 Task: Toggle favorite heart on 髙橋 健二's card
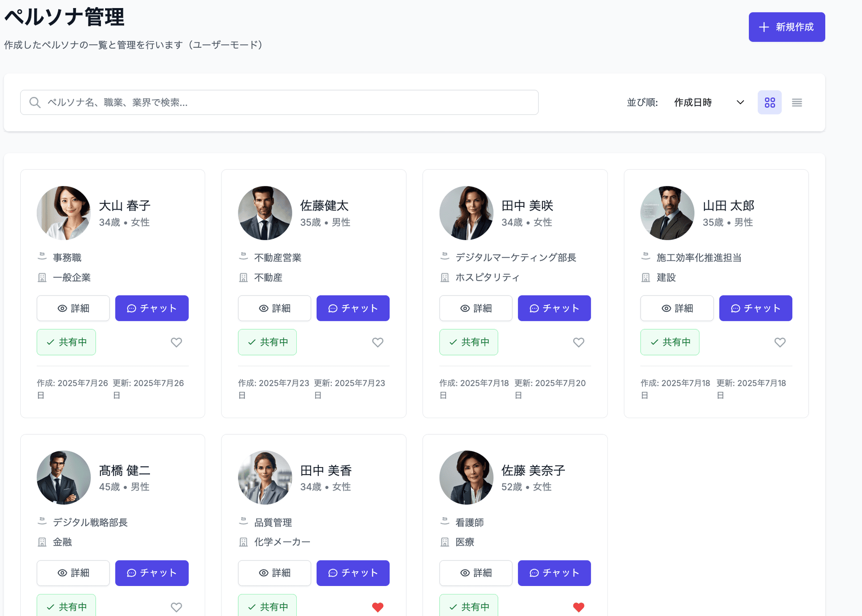coord(176,607)
